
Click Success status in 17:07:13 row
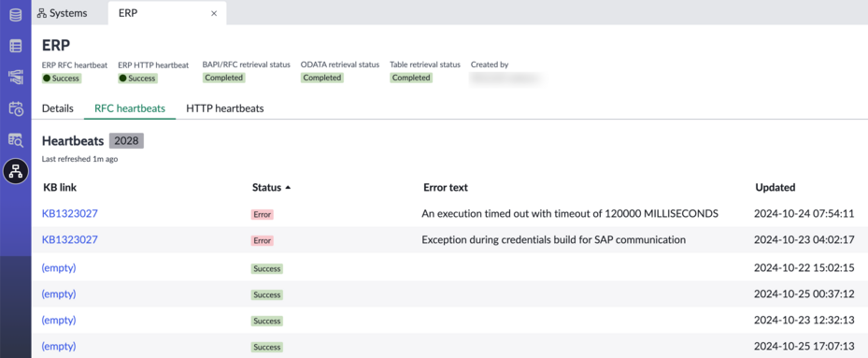point(267,347)
